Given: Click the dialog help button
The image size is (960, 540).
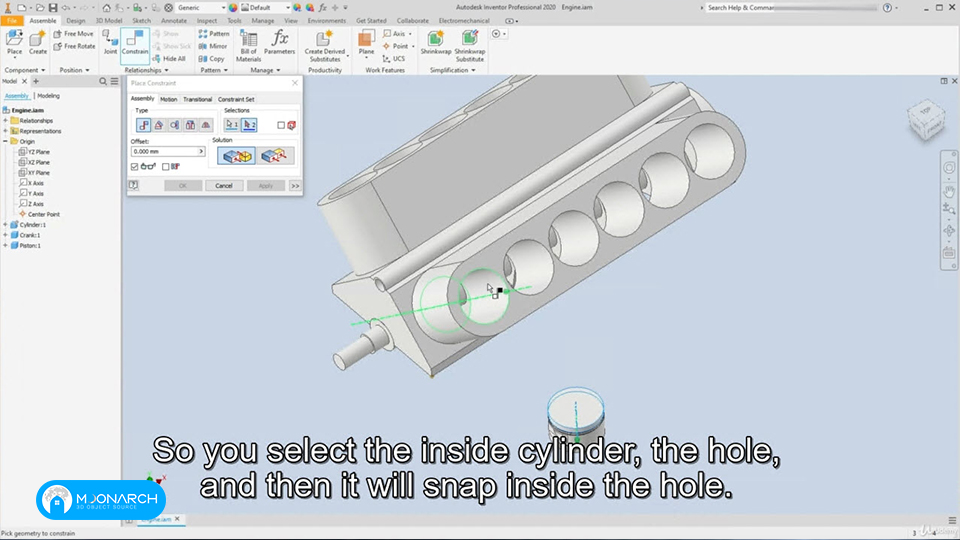Looking at the screenshot, I should click(x=133, y=186).
